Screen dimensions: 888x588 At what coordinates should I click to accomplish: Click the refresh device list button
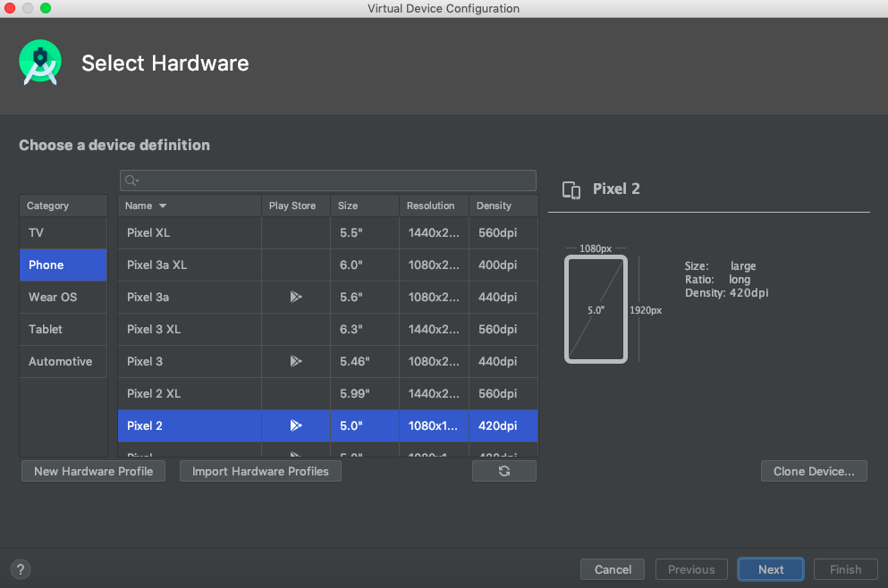point(504,471)
